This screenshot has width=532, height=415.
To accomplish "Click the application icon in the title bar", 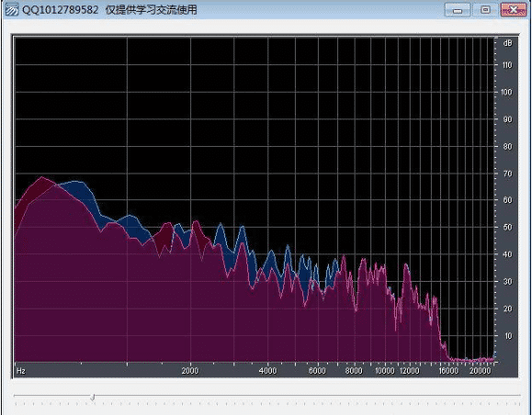I will 12,9.
